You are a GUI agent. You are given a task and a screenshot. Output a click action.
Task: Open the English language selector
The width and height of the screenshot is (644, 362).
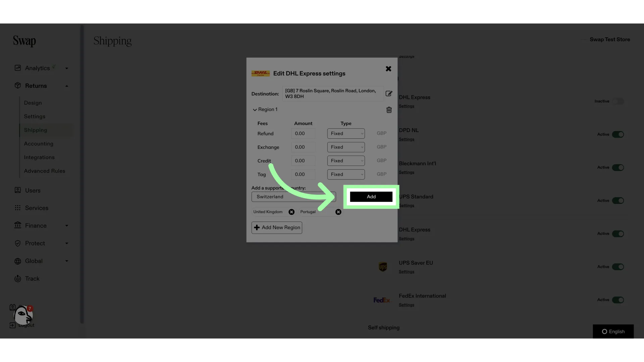coord(613,331)
